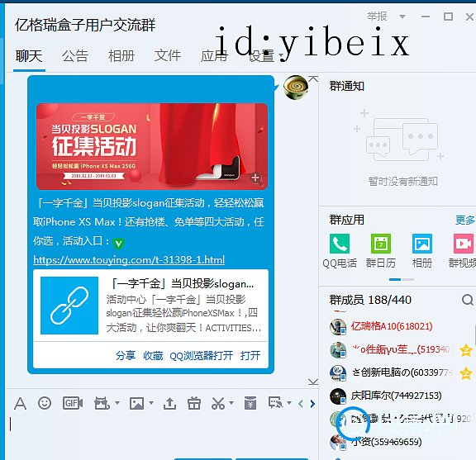Expand cat sticker options arrow
This screenshot has height=460, width=476.
117,403
